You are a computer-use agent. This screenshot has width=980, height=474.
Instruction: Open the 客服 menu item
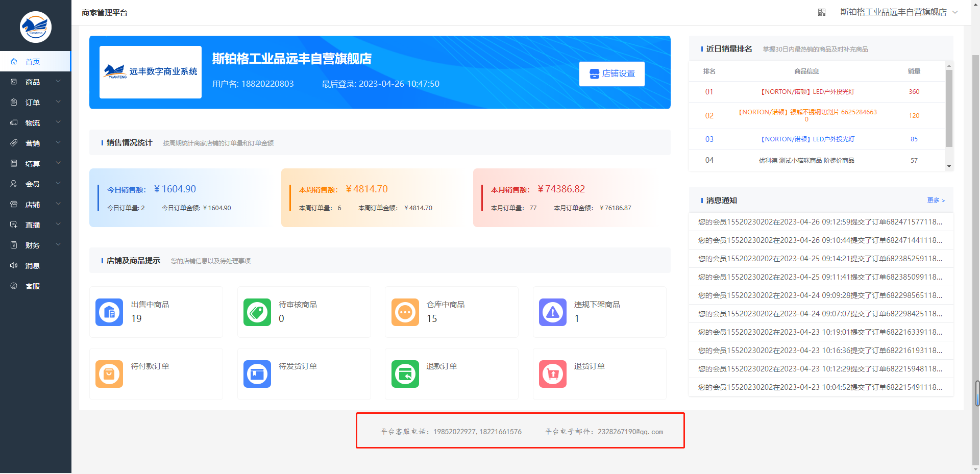(x=35, y=286)
